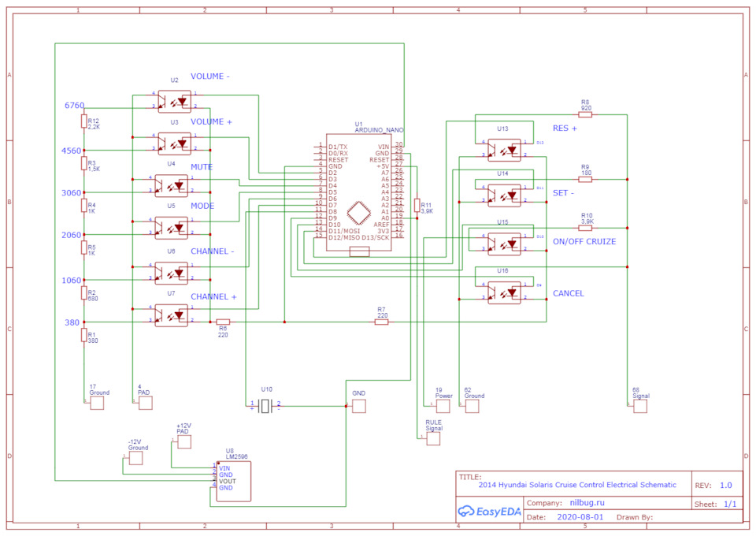Click the 'ARDUINO_NANO' component name
The width and height of the screenshot is (756, 536).
pos(379,130)
